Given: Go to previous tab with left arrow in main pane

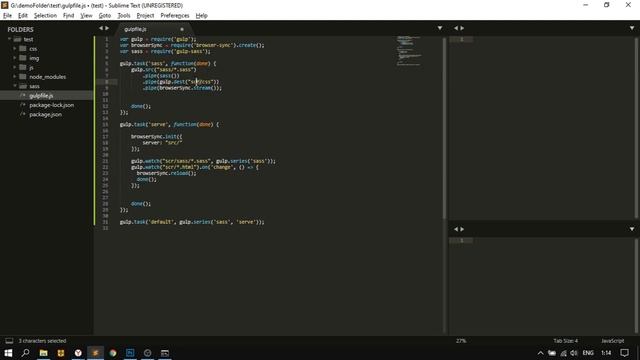Looking at the screenshot, I should coord(101,28).
